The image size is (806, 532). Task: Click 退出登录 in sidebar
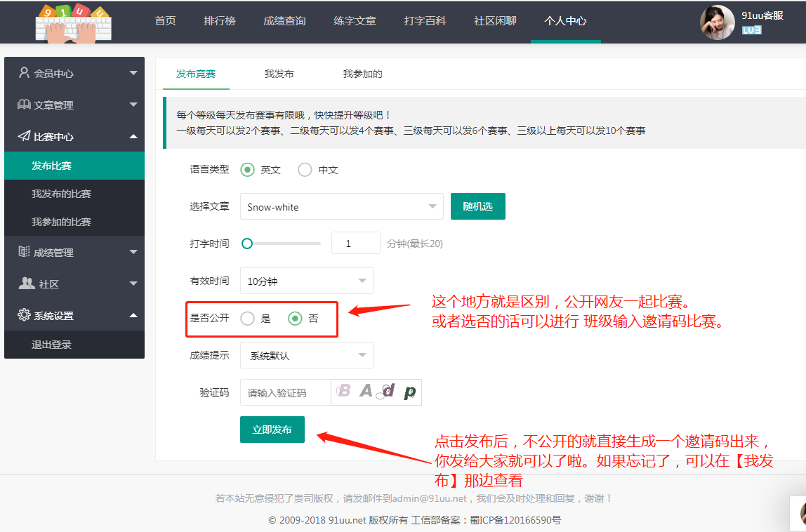pyautogui.click(x=74, y=345)
